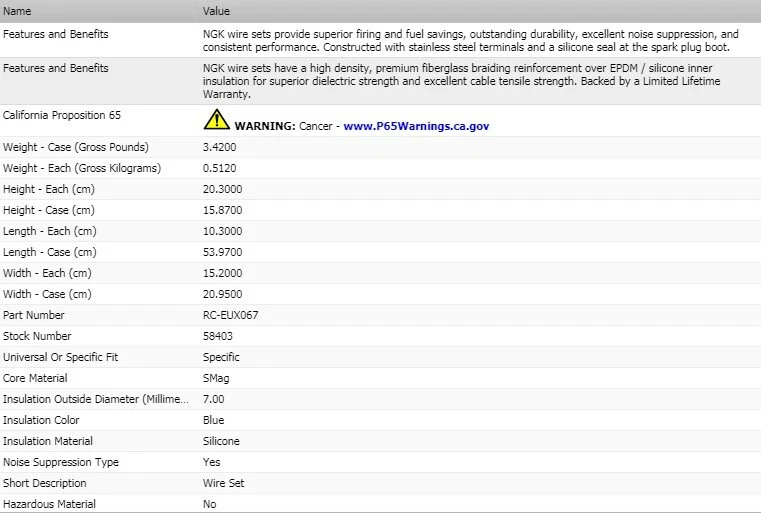The image size is (761, 513).
Task: Select the Weight - Each (Gross Kilograms) label
Action: pyautogui.click(x=82, y=168)
